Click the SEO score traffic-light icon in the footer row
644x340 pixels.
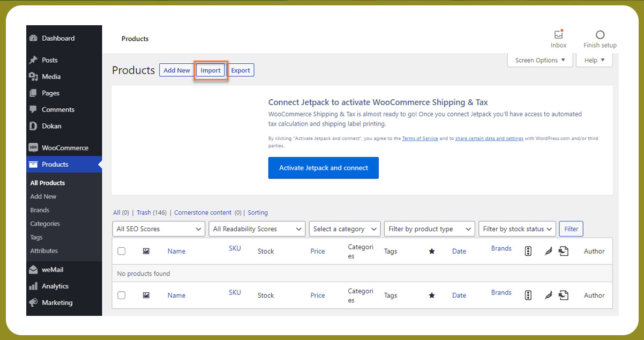528,295
